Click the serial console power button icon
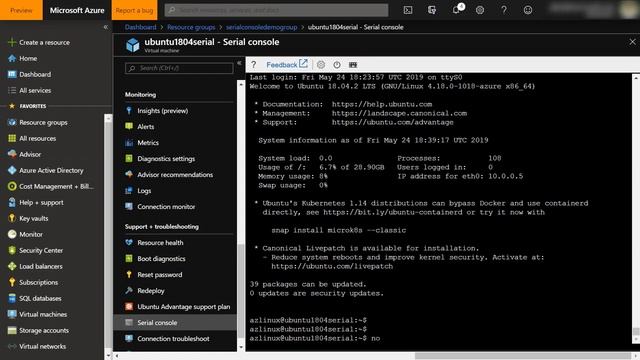This screenshot has height=360, width=640. tap(337, 64)
